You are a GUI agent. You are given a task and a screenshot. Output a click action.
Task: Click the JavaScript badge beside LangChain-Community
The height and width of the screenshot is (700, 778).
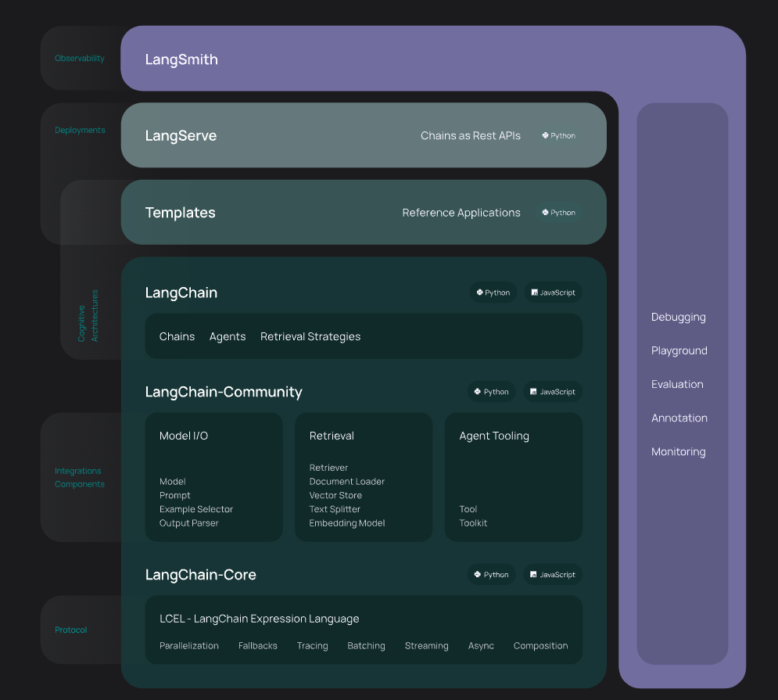tap(552, 392)
